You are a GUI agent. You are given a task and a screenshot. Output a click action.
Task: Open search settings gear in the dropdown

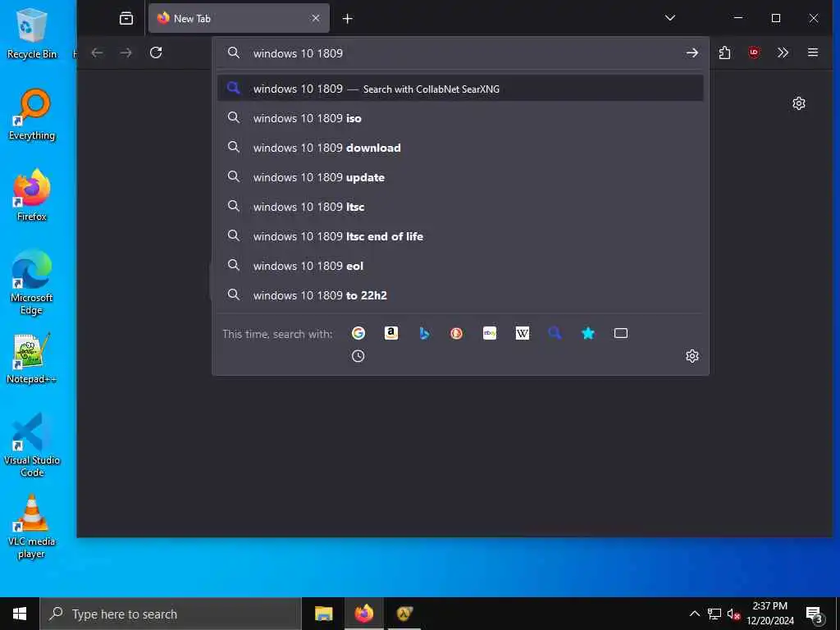692,356
